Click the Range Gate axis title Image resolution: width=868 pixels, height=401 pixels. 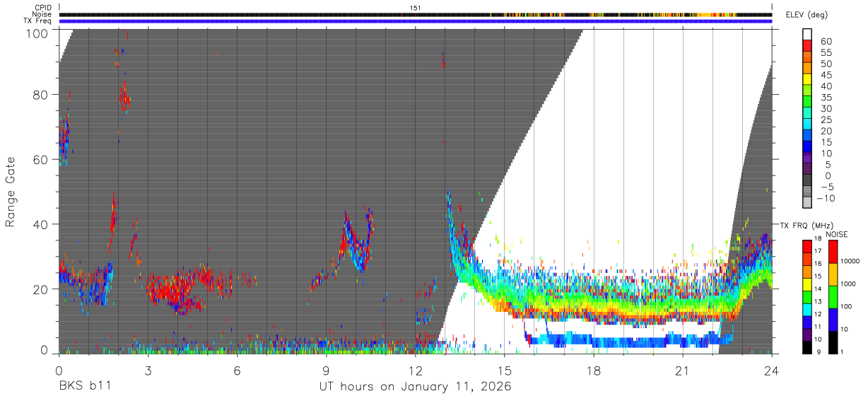[x=11, y=192]
